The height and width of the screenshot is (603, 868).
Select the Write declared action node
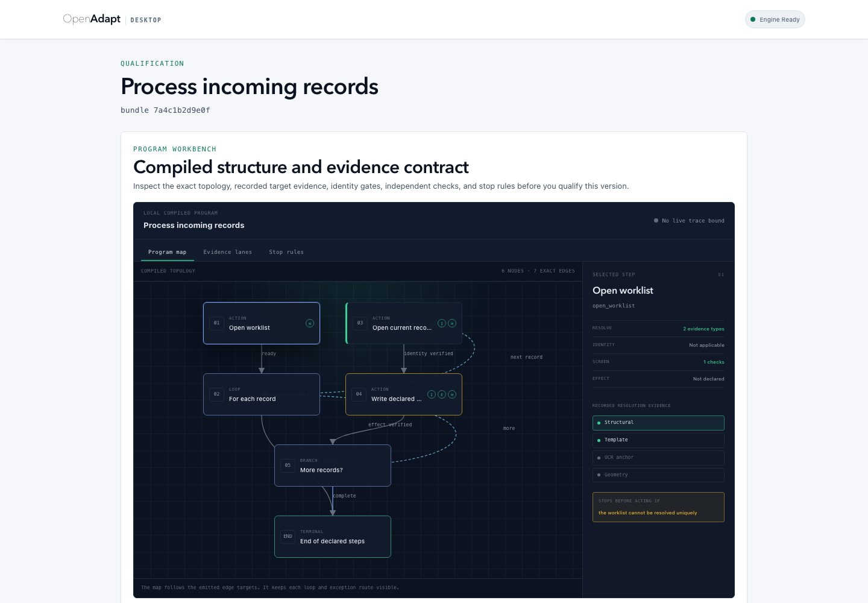coord(404,394)
